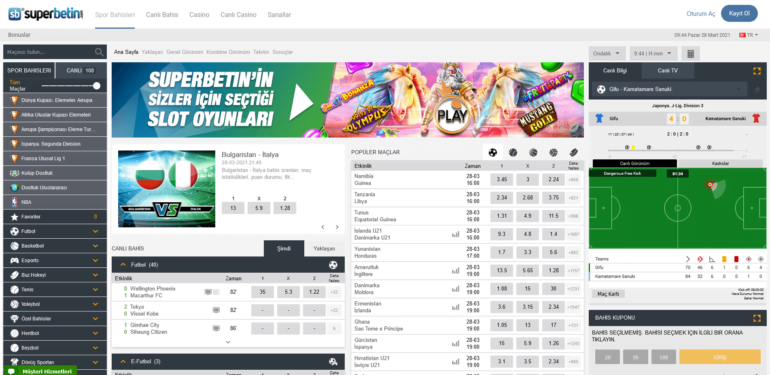This screenshot has width=770, height=375.
Task: Open statistics icon for İslanda U21 match
Action: (x=455, y=234)
